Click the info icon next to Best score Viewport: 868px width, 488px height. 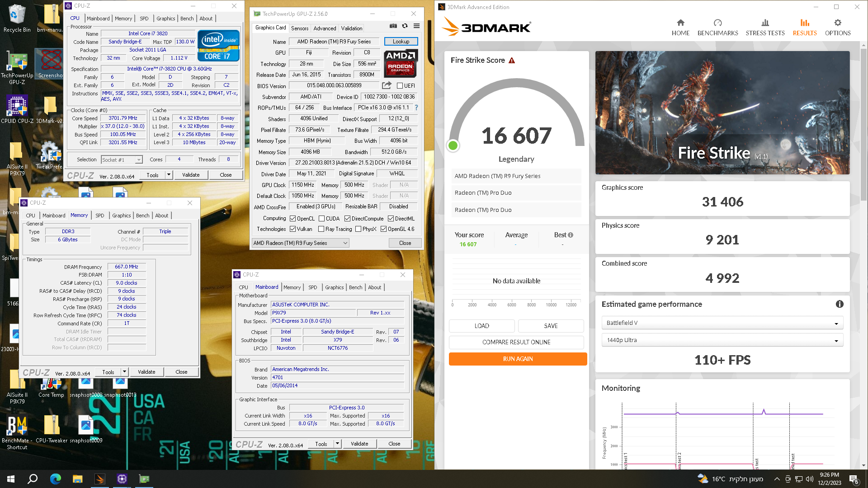(x=571, y=235)
